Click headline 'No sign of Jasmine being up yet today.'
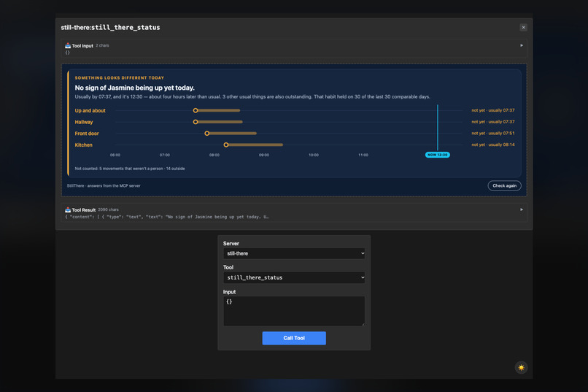The width and height of the screenshot is (588, 392). 135,88
